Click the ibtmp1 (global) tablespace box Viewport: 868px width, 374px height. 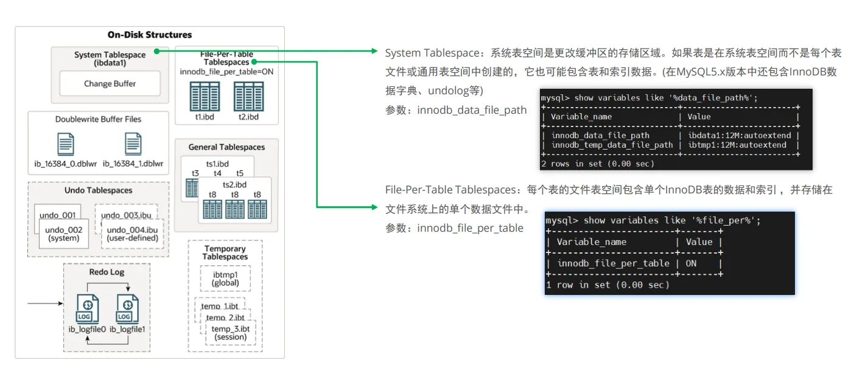pyautogui.click(x=225, y=279)
